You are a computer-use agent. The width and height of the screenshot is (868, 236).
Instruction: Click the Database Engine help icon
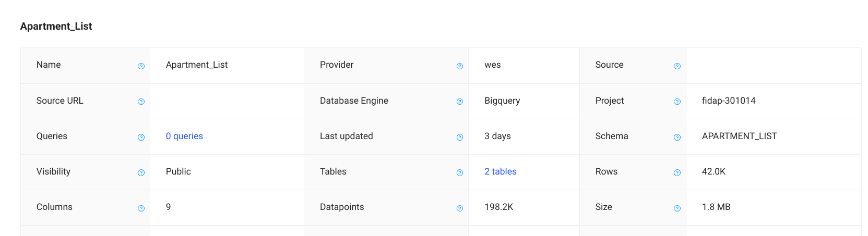[460, 102]
